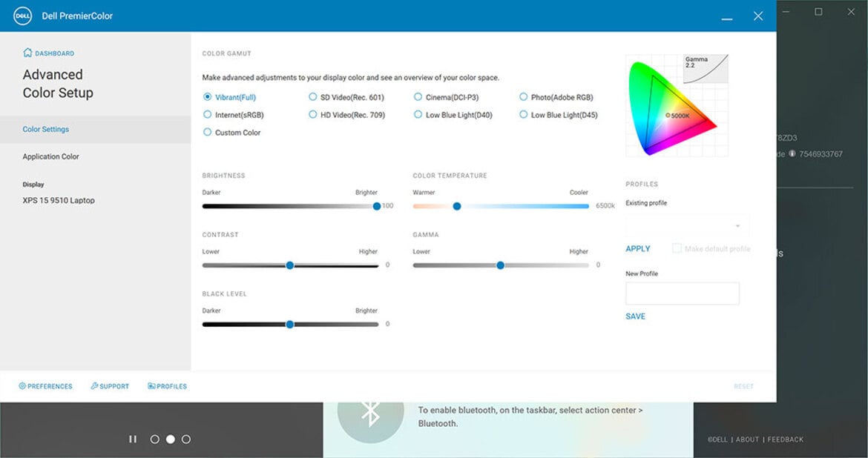This screenshot has height=458, width=868.
Task: Select XPS 15 9510 Laptop display
Action: click(59, 200)
